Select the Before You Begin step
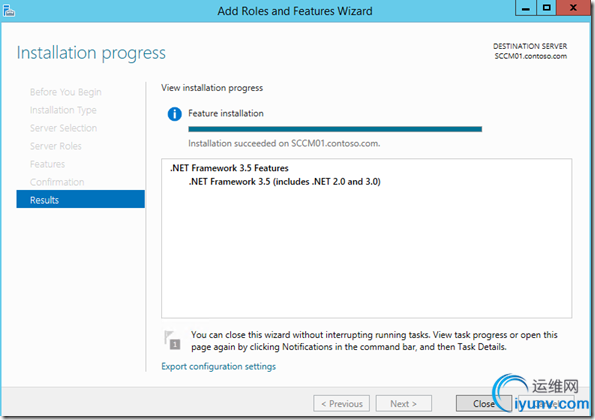This screenshot has height=420, width=595. [66, 92]
